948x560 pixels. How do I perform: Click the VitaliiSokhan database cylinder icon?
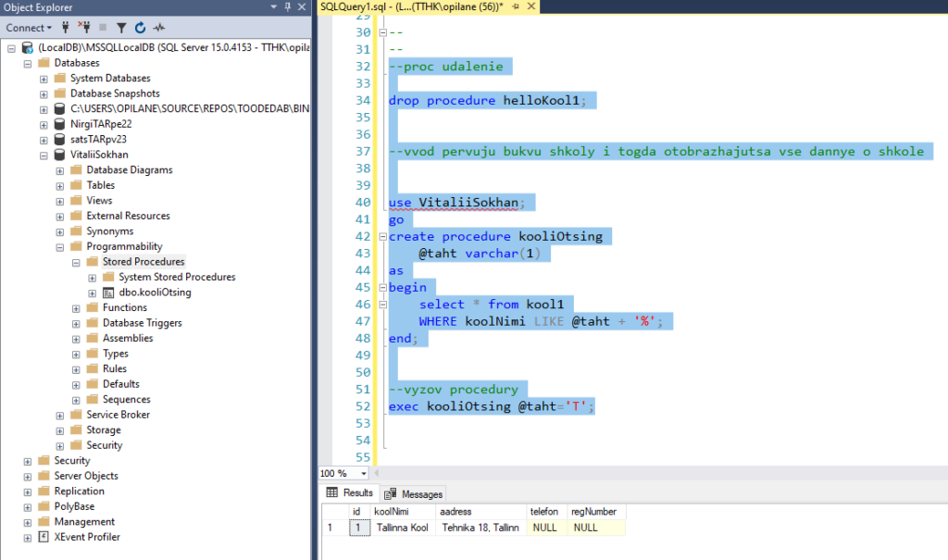click(59, 155)
